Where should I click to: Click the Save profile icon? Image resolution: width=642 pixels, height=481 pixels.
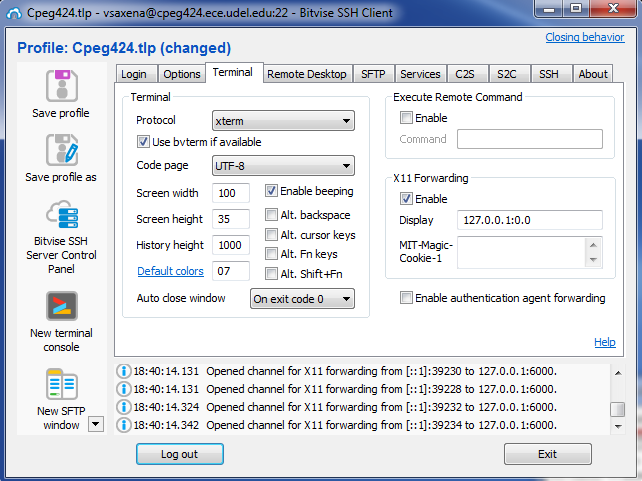pos(61,86)
